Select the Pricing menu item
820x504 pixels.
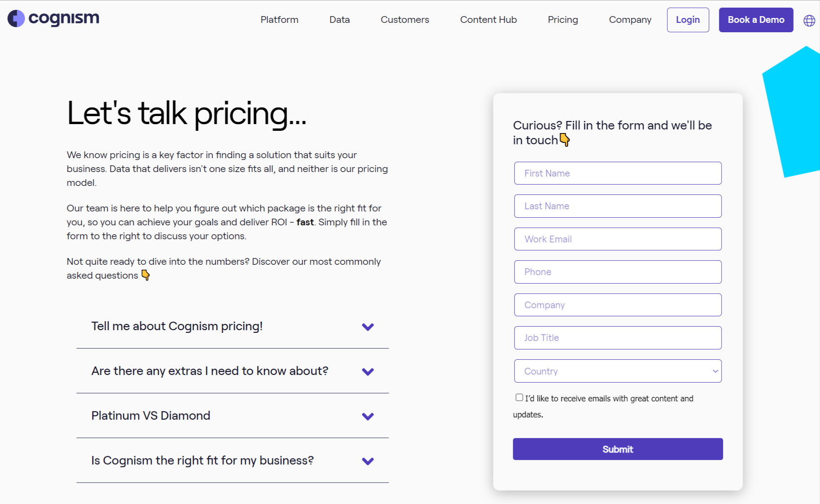point(562,20)
